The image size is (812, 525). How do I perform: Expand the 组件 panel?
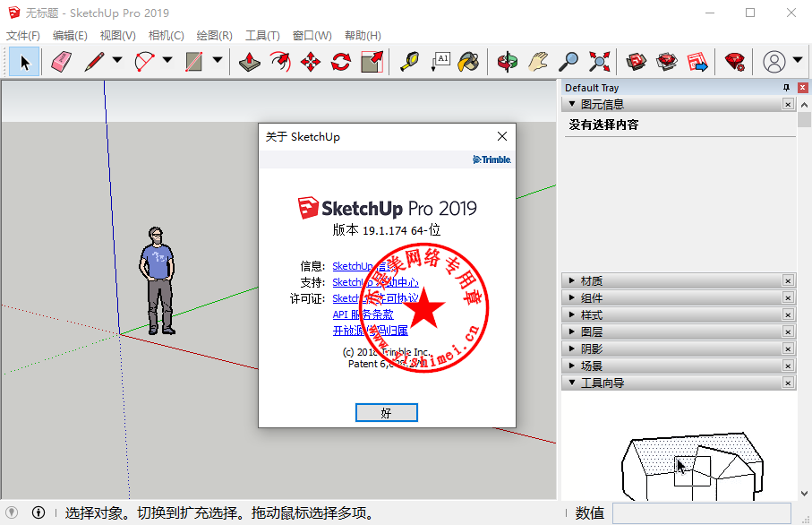click(572, 297)
